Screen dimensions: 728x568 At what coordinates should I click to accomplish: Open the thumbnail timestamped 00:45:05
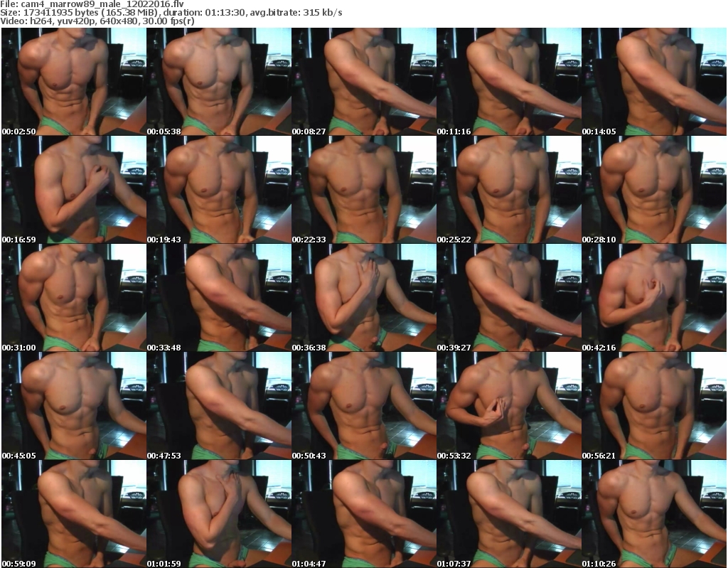tap(74, 406)
